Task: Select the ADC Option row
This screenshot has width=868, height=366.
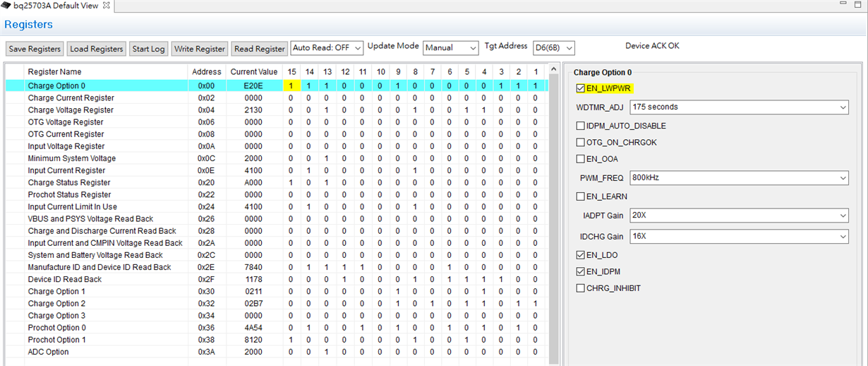Action: [276, 352]
